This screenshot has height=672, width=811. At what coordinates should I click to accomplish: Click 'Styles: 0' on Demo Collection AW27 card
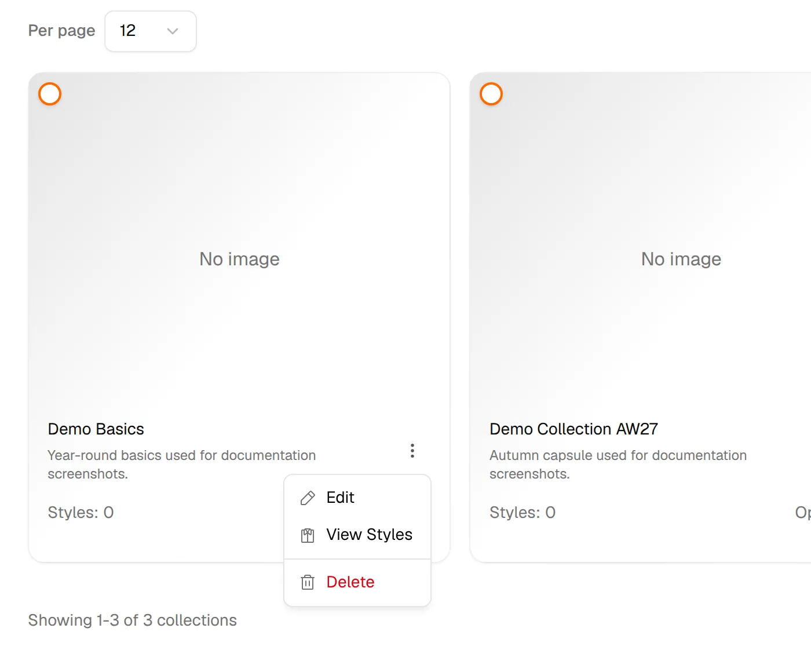pyautogui.click(x=523, y=513)
